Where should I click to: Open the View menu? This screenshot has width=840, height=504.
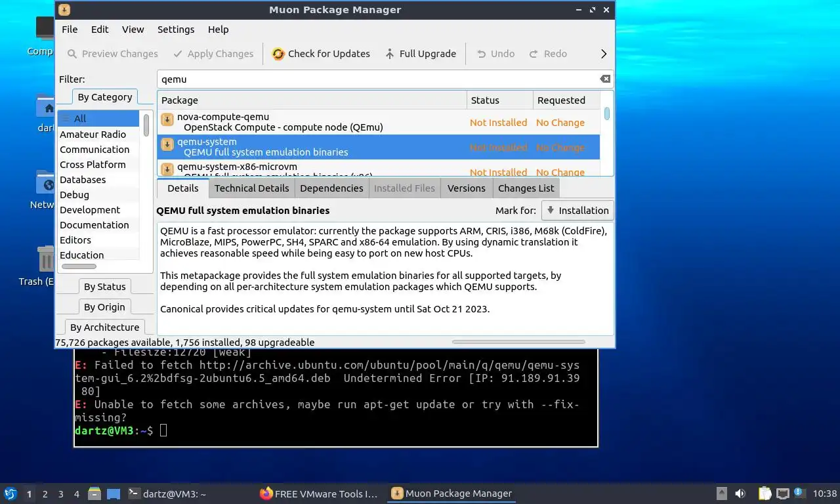[133, 30]
